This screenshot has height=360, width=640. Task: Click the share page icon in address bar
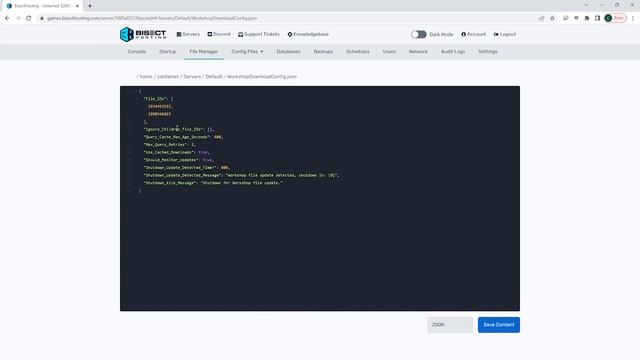click(542, 18)
